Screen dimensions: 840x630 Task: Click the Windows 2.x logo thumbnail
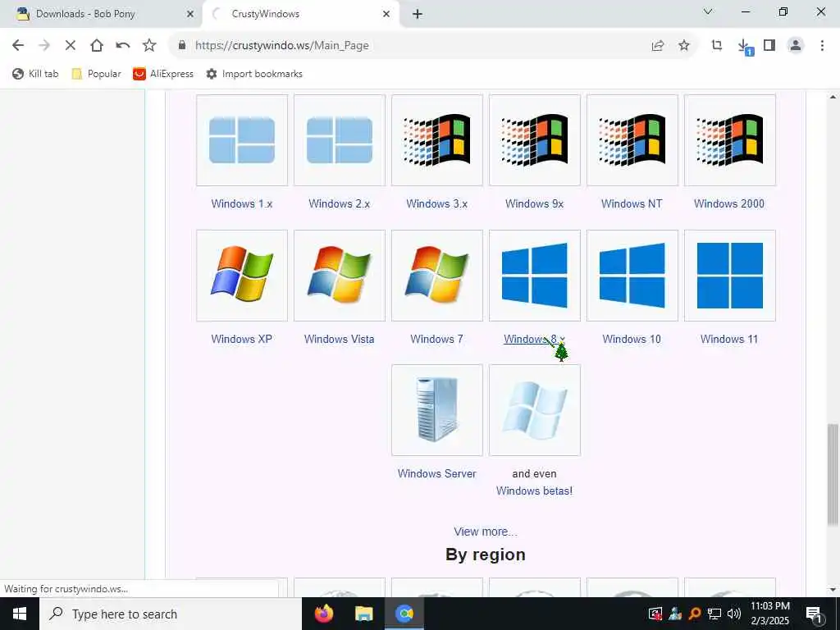coord(340,140)
